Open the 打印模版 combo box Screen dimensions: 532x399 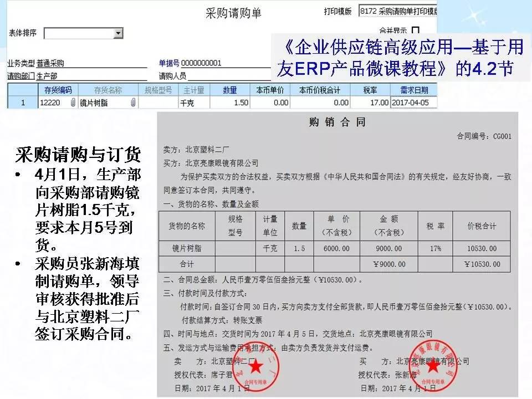coord(397,11)
